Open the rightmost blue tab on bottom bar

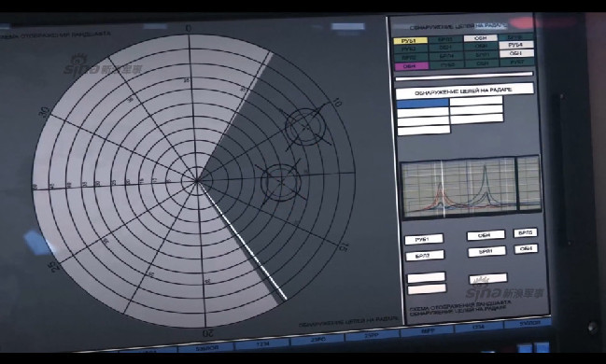pyautogui.click(x=528, y=323)
